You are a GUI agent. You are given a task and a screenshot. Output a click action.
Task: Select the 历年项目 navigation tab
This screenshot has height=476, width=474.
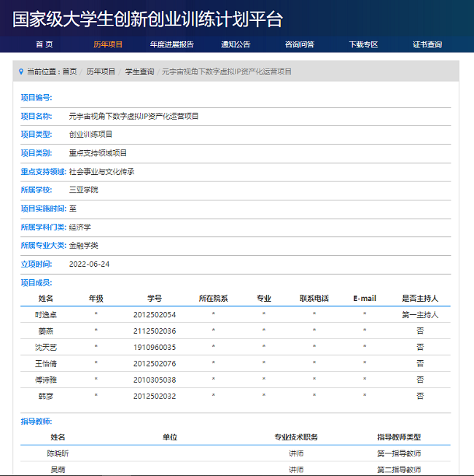[x=108, y=44]
